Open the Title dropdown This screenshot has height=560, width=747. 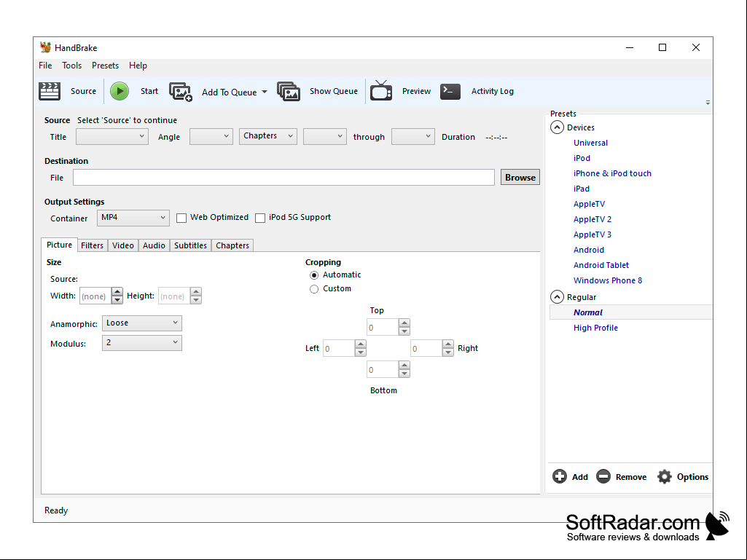(112, 136)
